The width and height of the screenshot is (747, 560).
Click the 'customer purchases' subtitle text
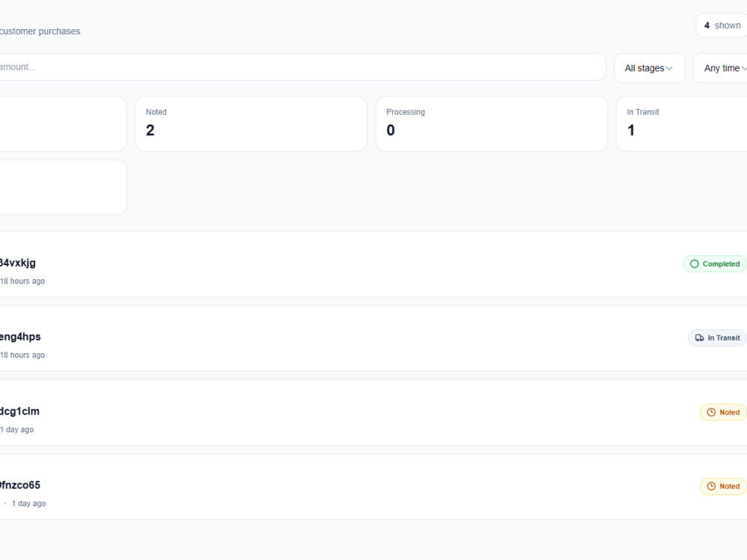tap(40, 31)
